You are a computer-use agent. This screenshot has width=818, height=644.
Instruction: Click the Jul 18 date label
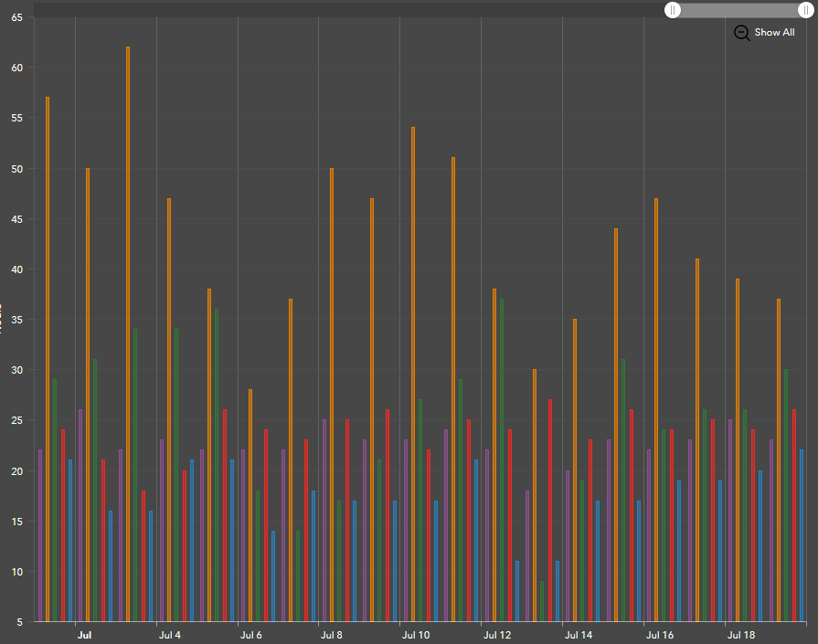741,635
